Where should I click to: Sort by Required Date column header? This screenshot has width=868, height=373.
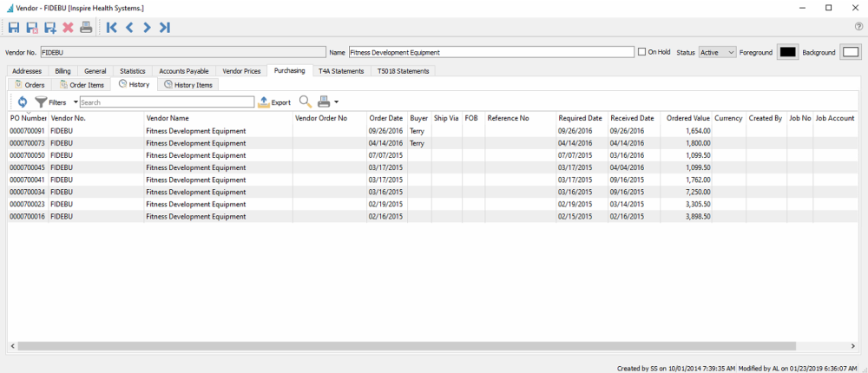coord(580,118)
